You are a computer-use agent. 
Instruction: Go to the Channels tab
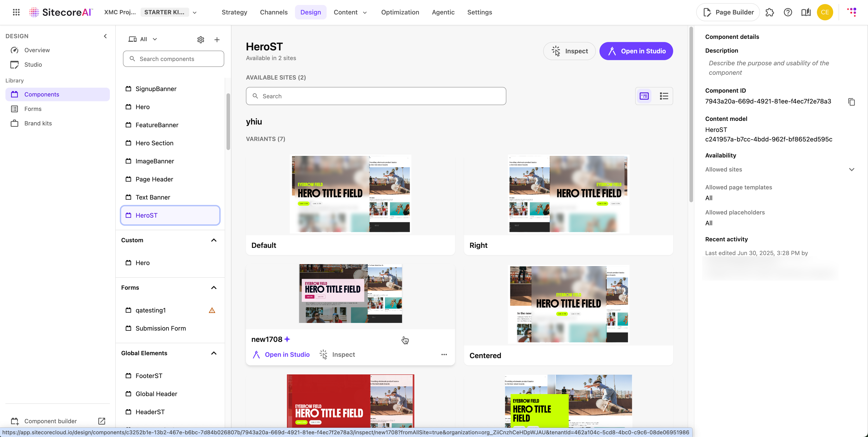[274, 12]
